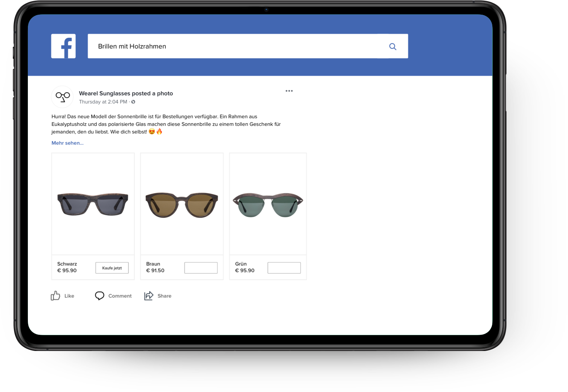Open the black Schwarz sunglasses photo
The image size is (568, 392).
(93, 204)
